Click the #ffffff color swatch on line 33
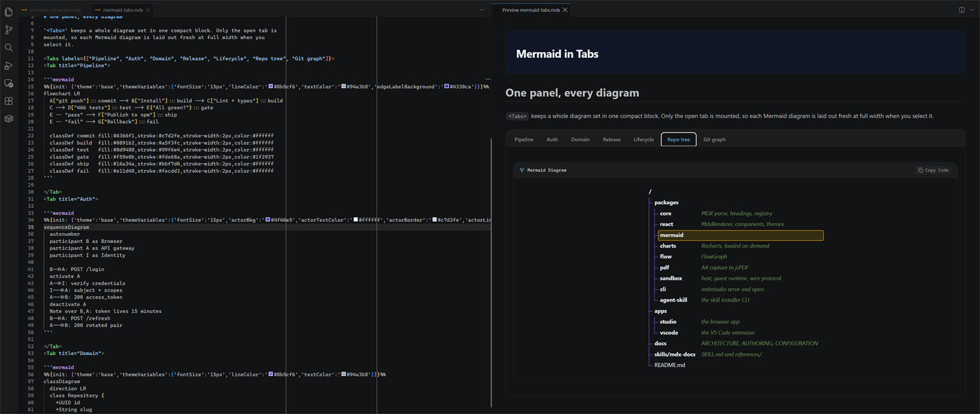The image size is (980, 414). point(356,220)
